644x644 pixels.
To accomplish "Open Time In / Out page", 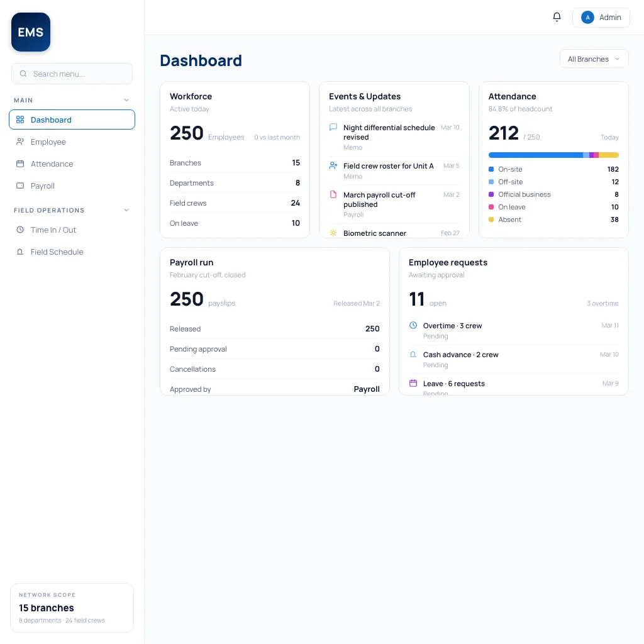I will 72,230.
